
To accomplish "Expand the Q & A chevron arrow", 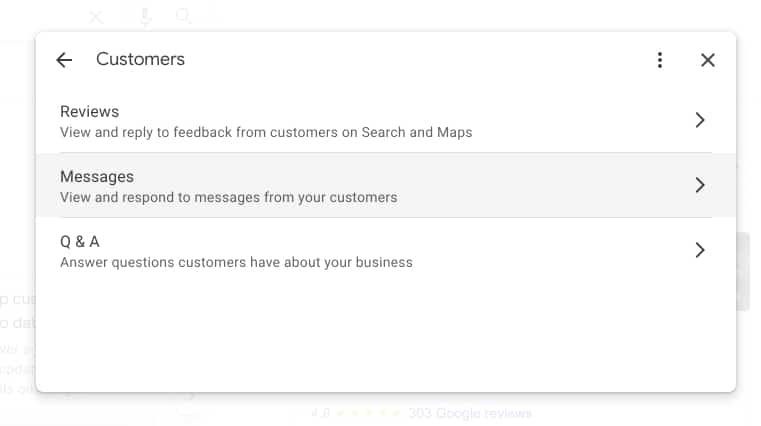I will (699, 250).
